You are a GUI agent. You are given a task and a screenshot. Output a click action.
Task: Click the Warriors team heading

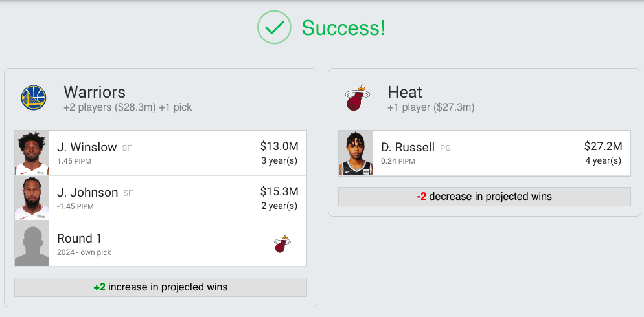point(95,92)
